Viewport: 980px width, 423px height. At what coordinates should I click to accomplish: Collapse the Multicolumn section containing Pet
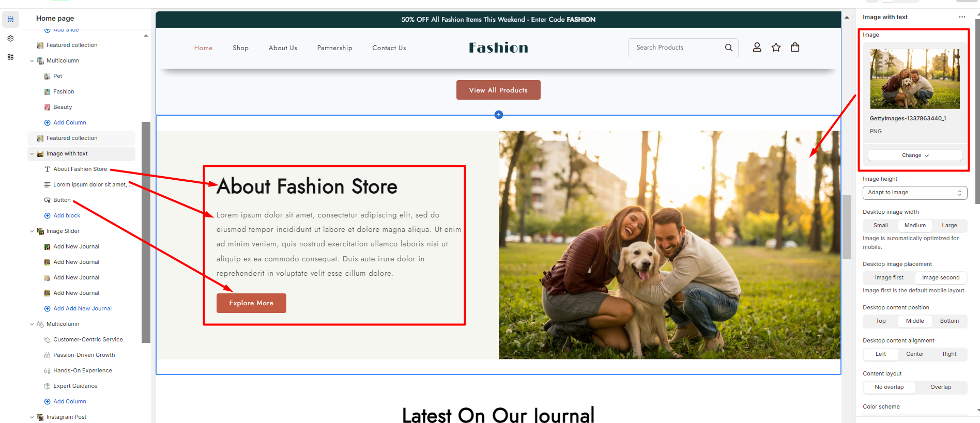click(32, 60)
